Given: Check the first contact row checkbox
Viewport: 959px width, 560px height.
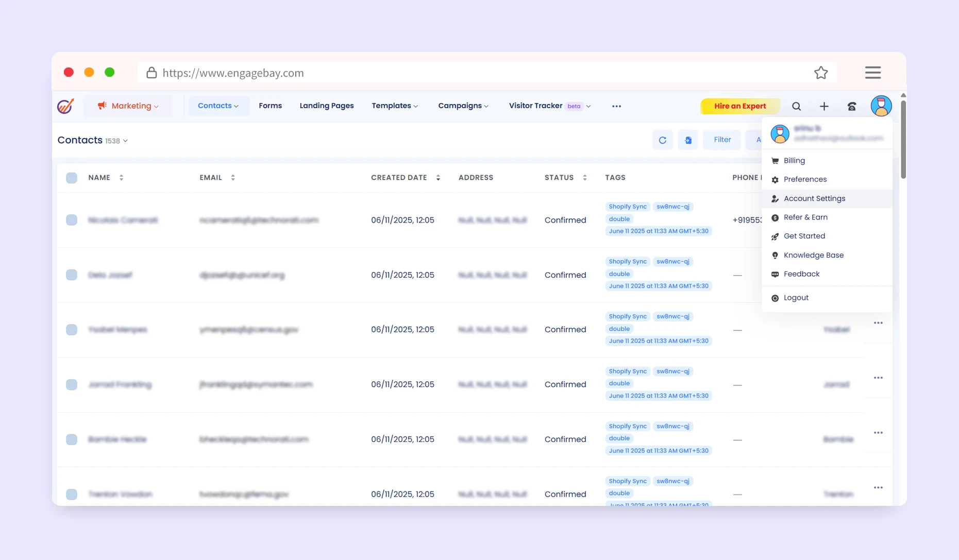Looking at the screenshot, I should click(72, 220).
